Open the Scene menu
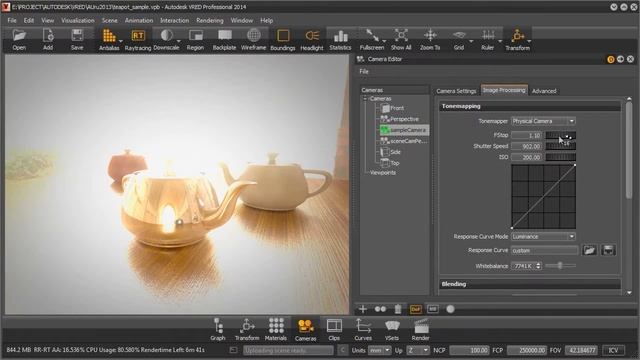Image resolution: width=640 pixels, height=360 pixels. point(109,20)
